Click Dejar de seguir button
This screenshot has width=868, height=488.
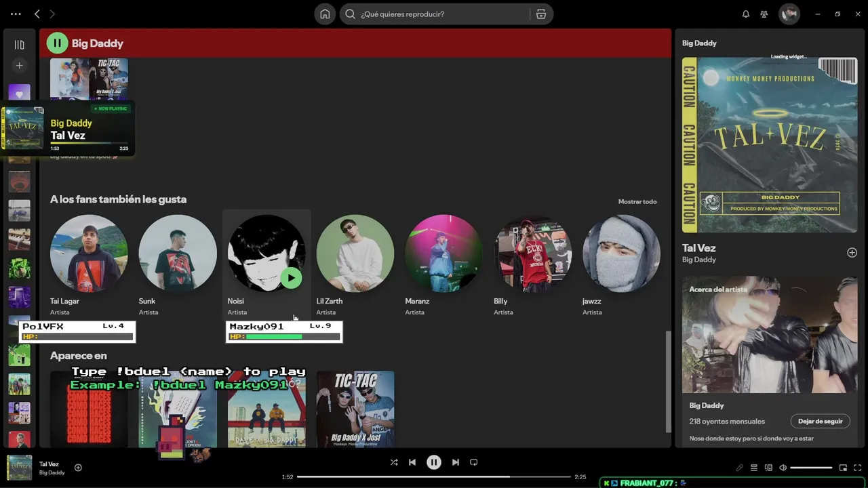pos(820,422)
